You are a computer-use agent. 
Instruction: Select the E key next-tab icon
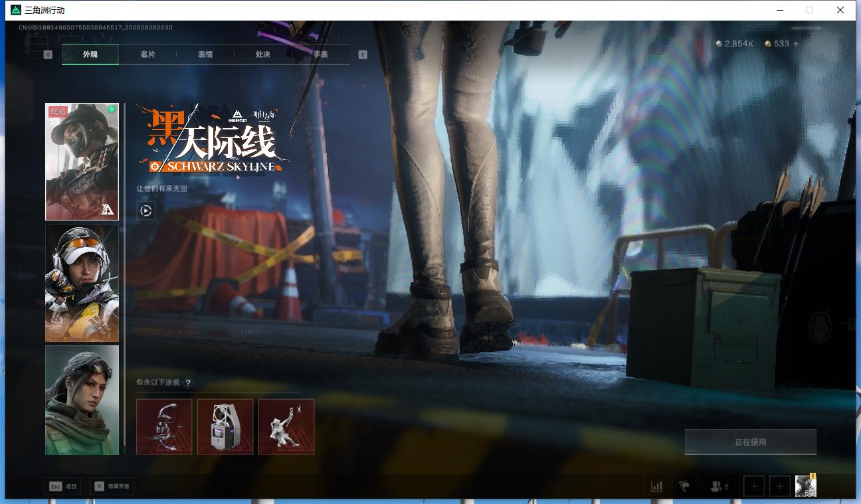(x=363, y=54)
